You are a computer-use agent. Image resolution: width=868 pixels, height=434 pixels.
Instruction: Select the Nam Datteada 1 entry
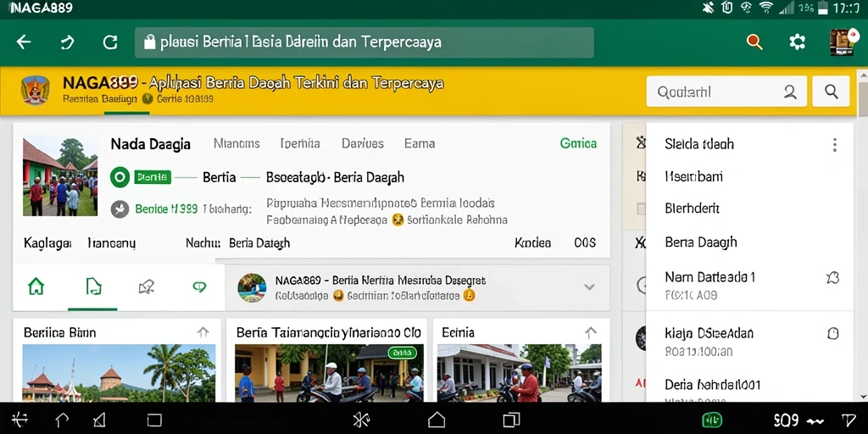coord(709,277)
